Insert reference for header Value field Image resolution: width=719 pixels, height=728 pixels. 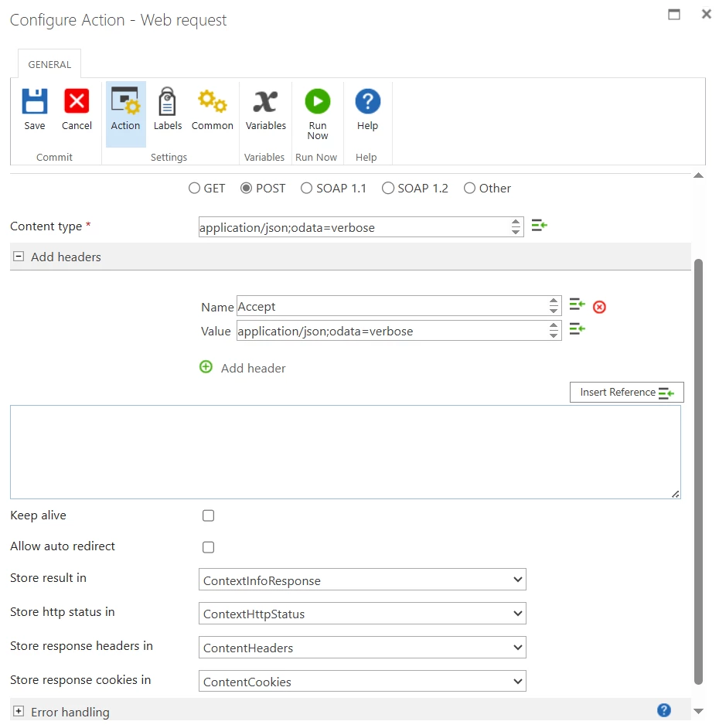point(578,328)
